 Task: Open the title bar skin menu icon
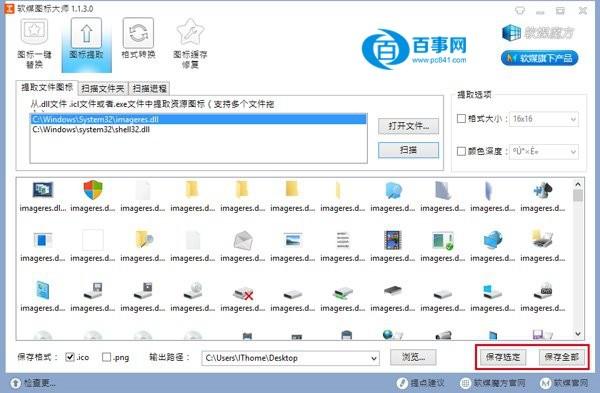click(520, 10)
